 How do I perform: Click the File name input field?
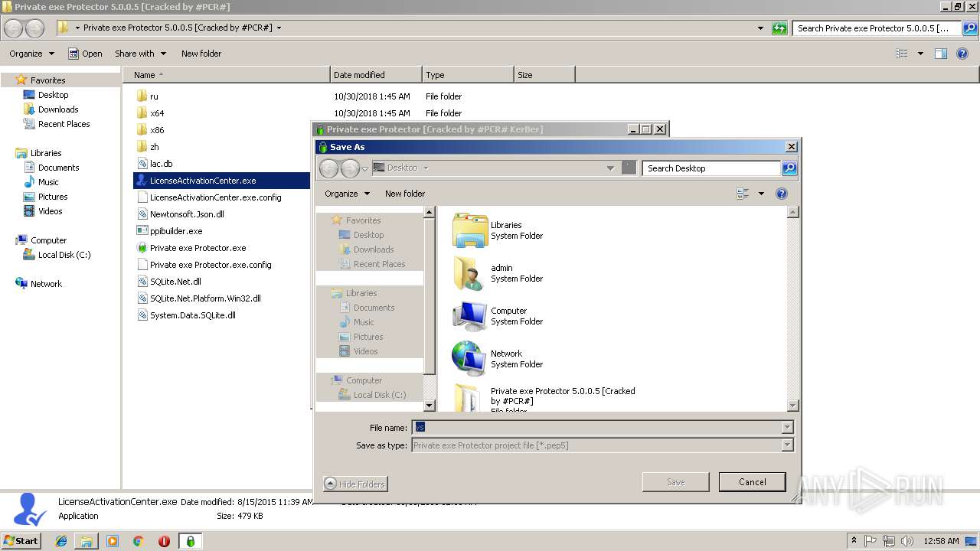point(597,428)
